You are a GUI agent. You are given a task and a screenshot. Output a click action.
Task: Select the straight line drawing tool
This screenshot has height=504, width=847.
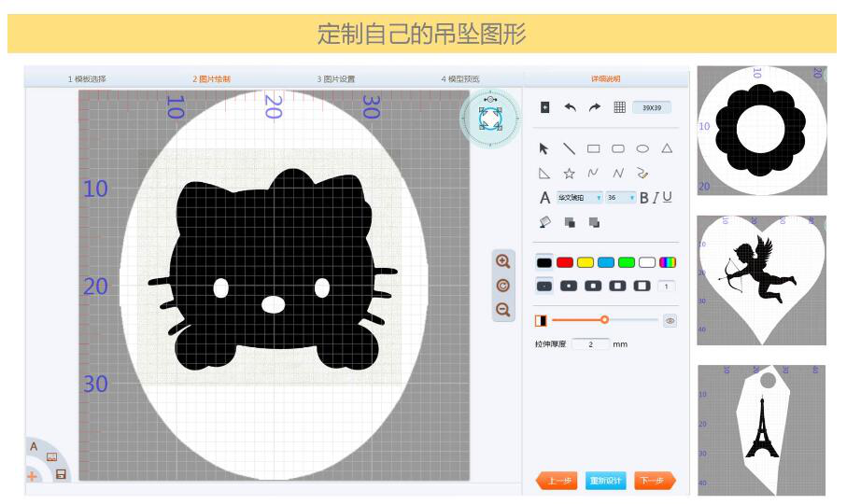(569, 148)
